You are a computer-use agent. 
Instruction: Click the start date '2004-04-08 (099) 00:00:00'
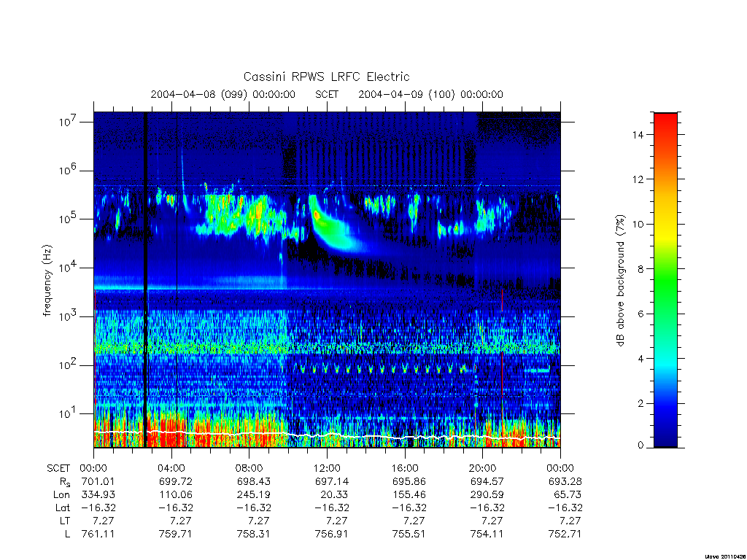coord(223,94)
